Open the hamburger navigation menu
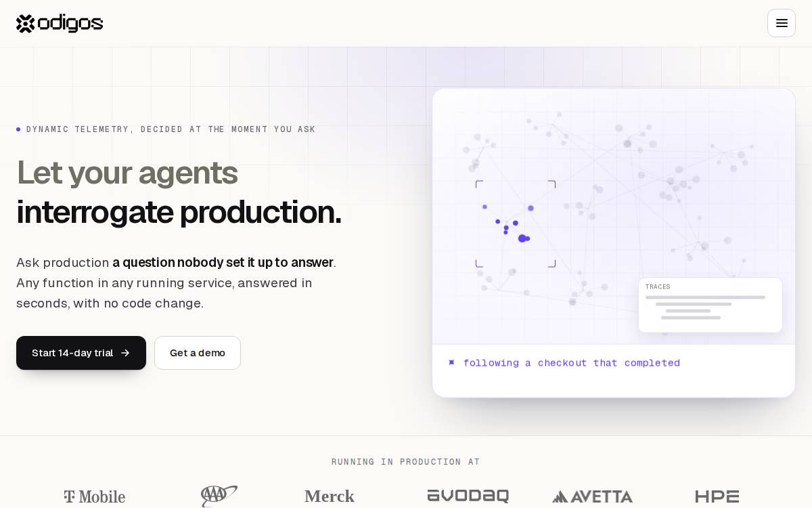The width and height of the screenshot is (812, 508). 782,23
